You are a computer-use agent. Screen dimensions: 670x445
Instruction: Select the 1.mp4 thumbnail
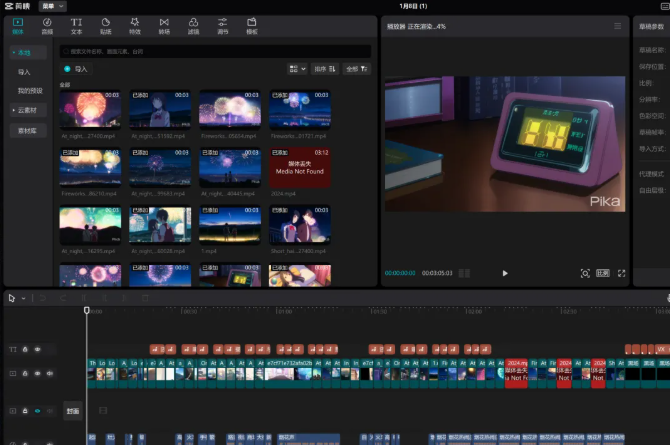pyautogui.click(x=230, y=225)
